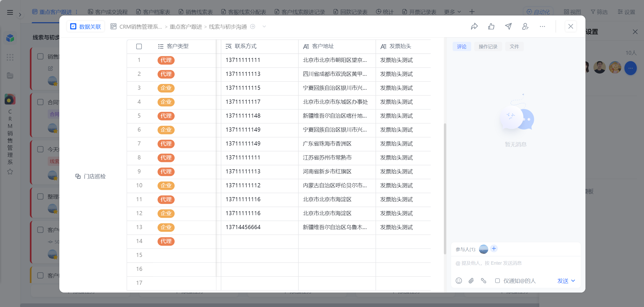Close the 设置 side panel
The image size is (644, 307).
tap(635, 32)
